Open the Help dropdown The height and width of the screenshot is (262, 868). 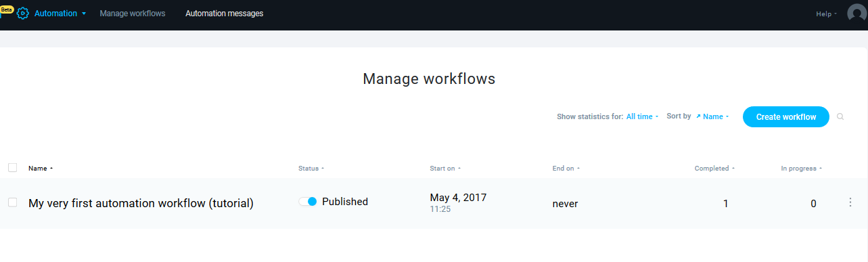[x=826, y=14]
